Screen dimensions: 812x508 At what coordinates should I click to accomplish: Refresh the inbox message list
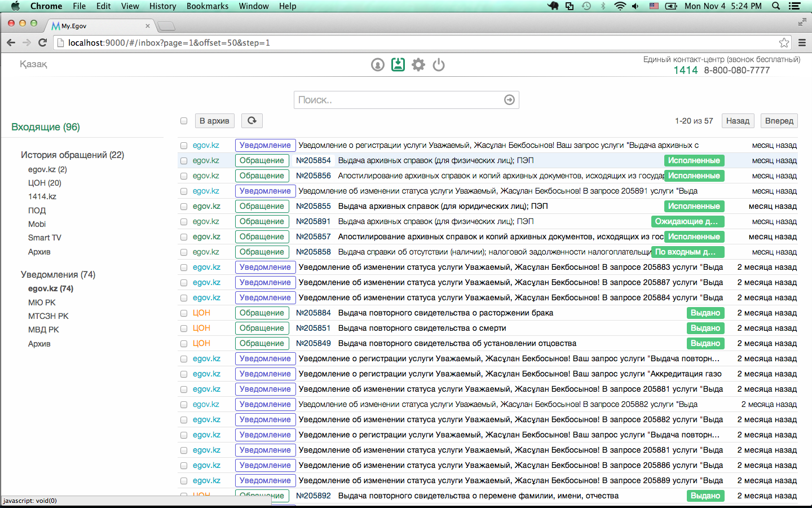pos(252,121)
